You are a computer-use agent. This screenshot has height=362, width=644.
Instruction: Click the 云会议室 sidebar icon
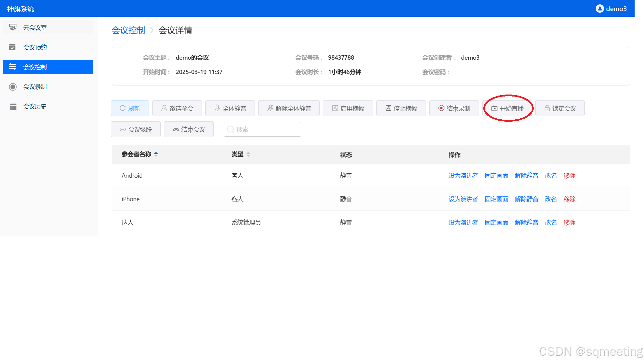pos(13,27)
